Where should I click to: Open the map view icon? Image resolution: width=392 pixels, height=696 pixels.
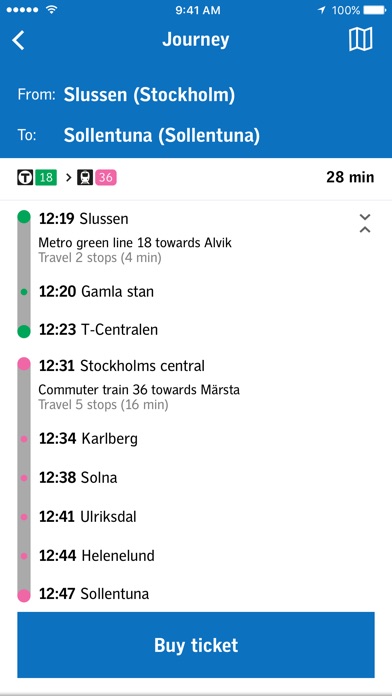(360, 40)
